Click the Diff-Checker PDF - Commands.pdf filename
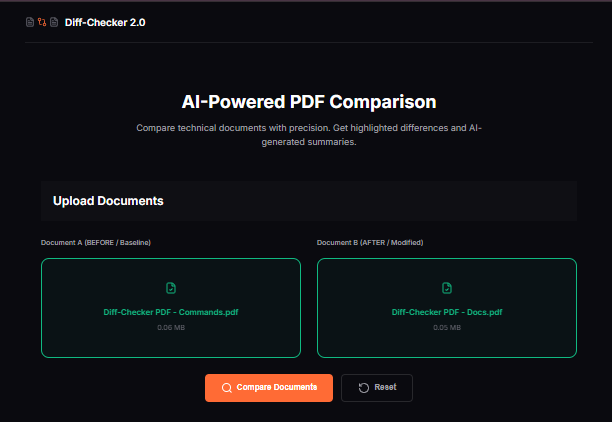Screen dimensions: 612x422 [x=171, y=312]
